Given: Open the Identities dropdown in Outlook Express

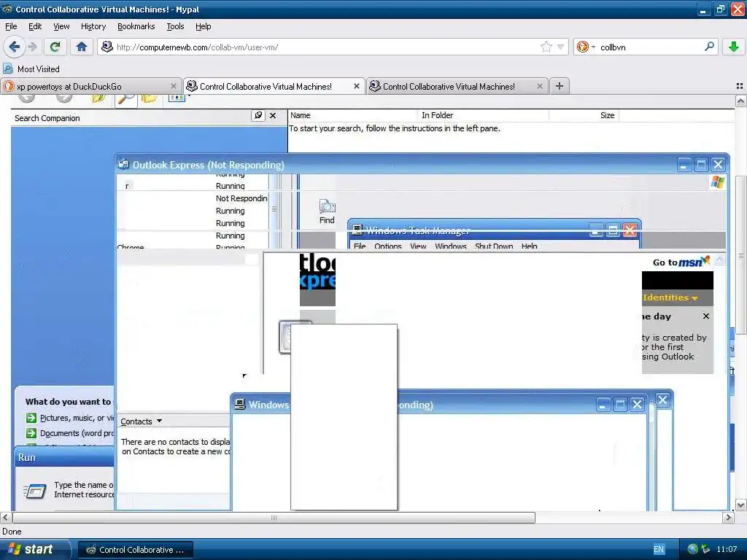Looking at the screenshot, I should pyautogui.click(x=670, y=297).
